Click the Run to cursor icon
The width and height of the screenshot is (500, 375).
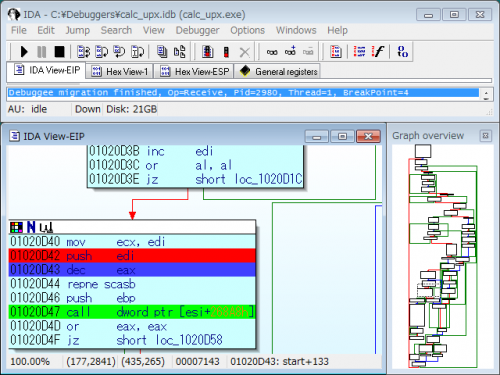137,52
